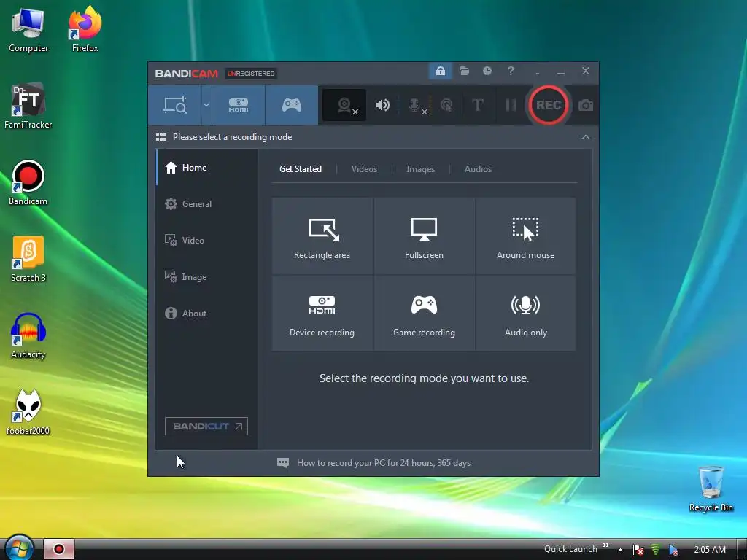Click Quick Launch label in taskbar
This screenshot has height=560, width=747.
pos(570,549)
